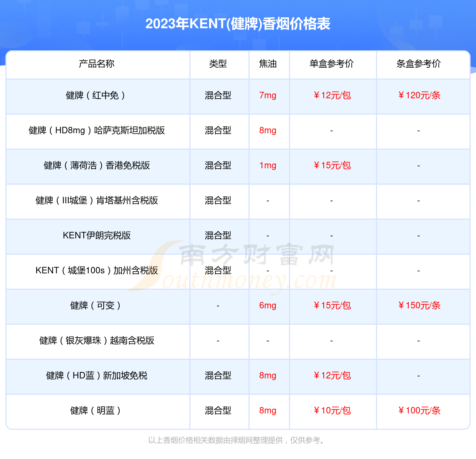Viewport: 476px width, 459px height.
Task: Click the "焦油" column header
Action: click(268, 64)
